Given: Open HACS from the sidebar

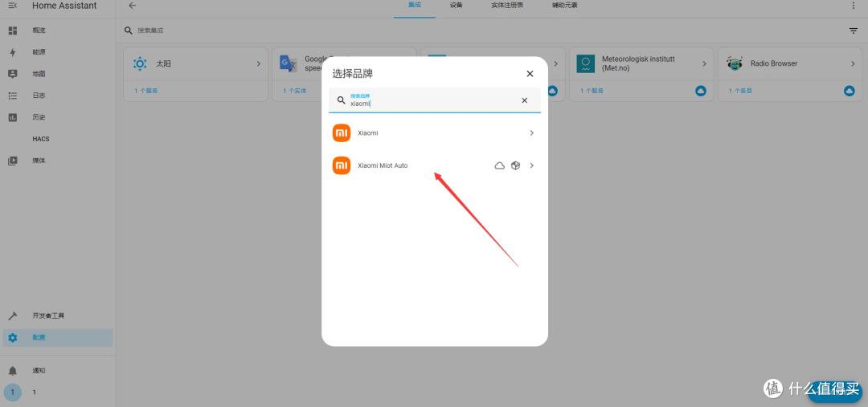Looking at the screenshot, I should pos(58,139).
